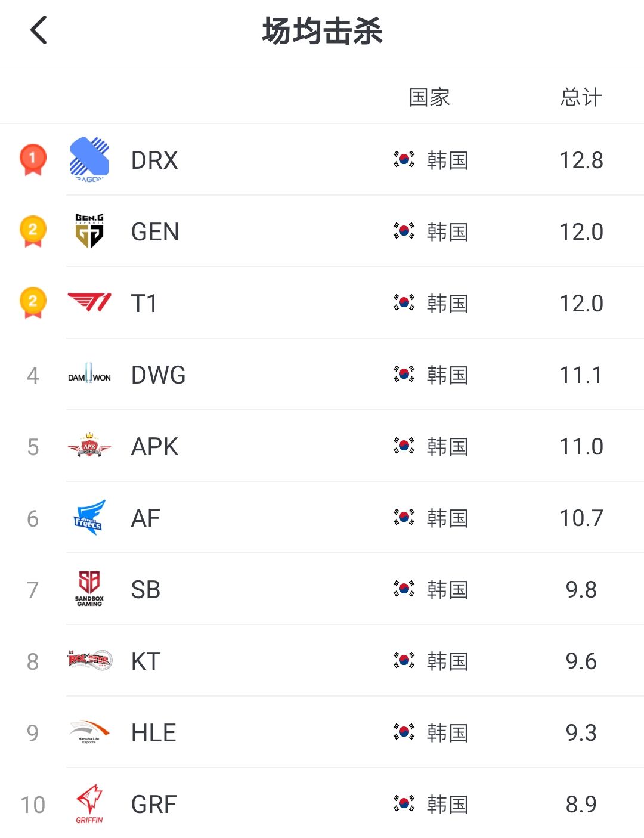Tap the APK Prince logo
This screenshot has height=838, width=644.
pyautogui.click(x=89, y=446)
